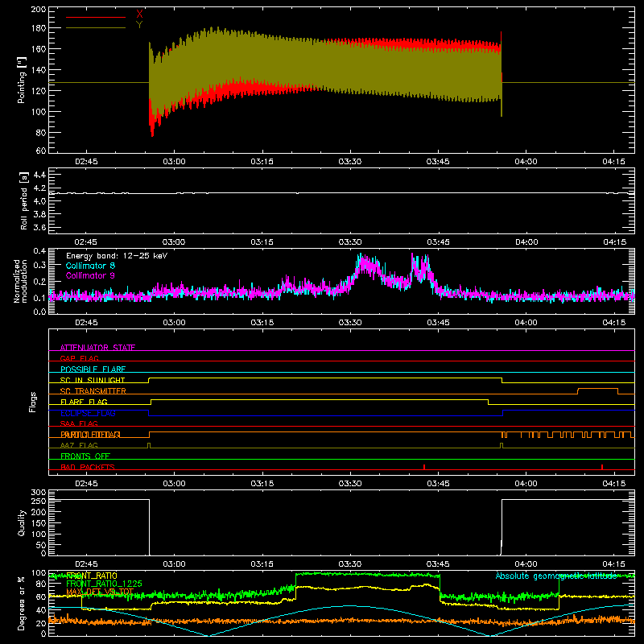
Task: Click the 4.4 tick on Roll period axis
Action: pyautogui.click(x=39, y=175)
